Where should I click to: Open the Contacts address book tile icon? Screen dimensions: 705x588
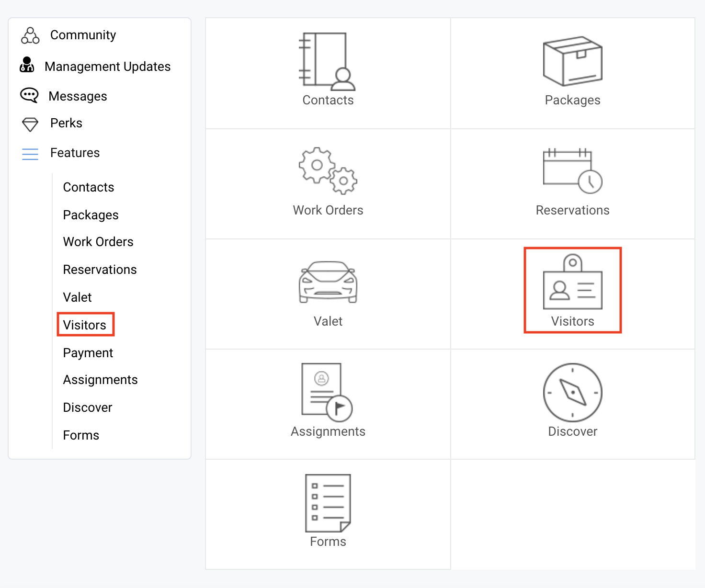[327, 62]
